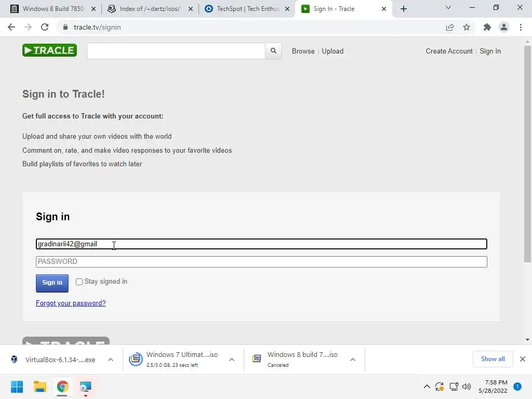
Task: Close the downloads bar
Action: point(523,359)
